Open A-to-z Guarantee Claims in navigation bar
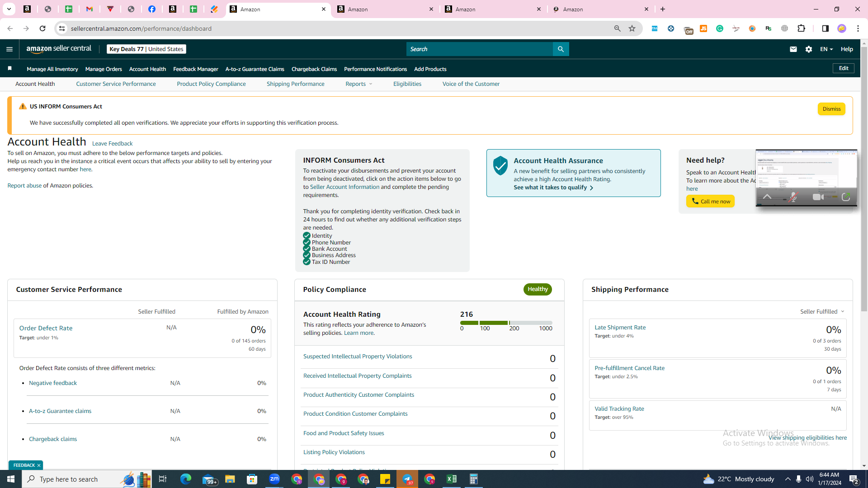The width and height of the screenshot is (868, 488). coord(255,69)
